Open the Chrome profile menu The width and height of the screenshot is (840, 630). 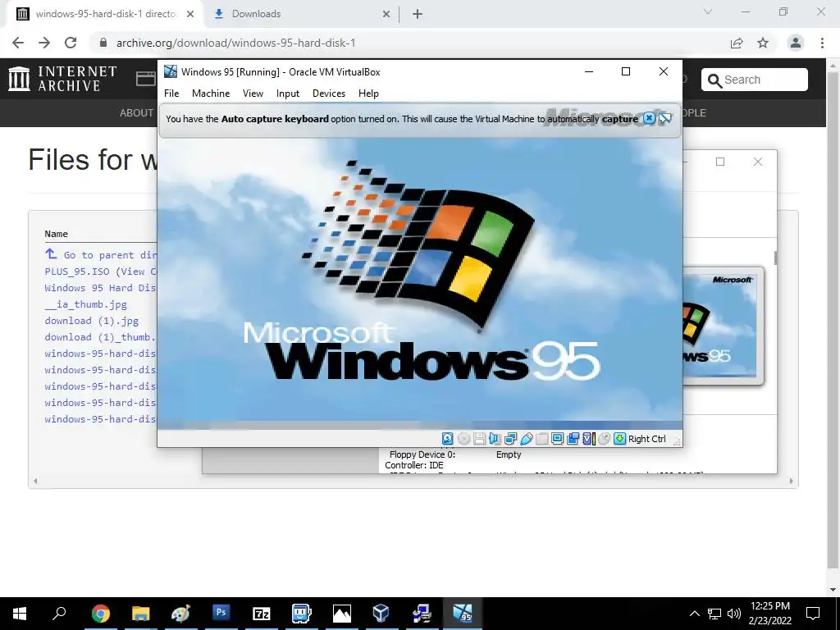(x=796, y=43)
